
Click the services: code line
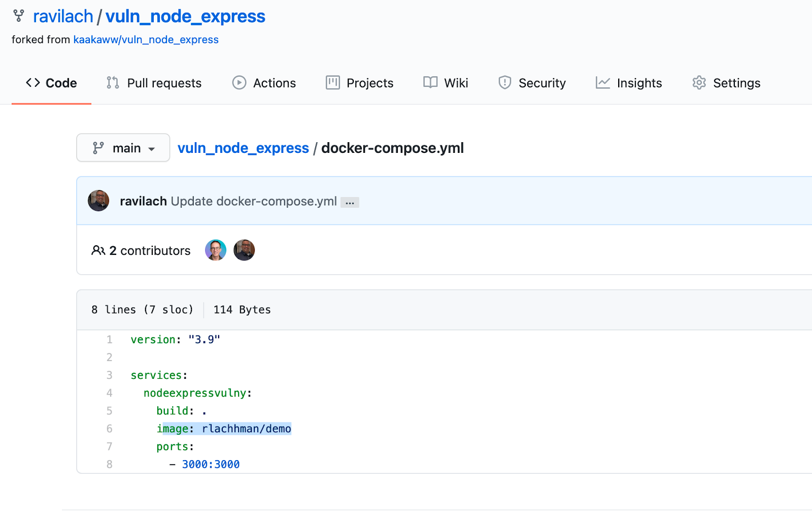[x=159, y=375]
